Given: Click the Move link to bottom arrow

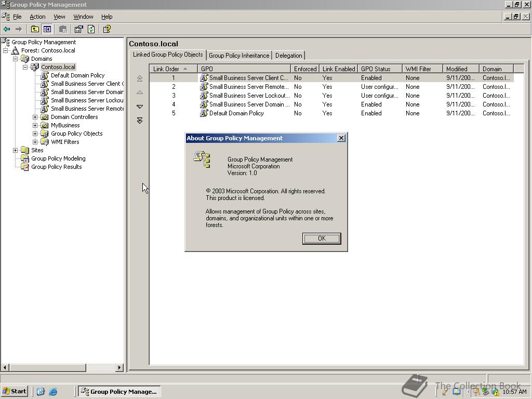Looking at the screenshot, I should point(140,121).
